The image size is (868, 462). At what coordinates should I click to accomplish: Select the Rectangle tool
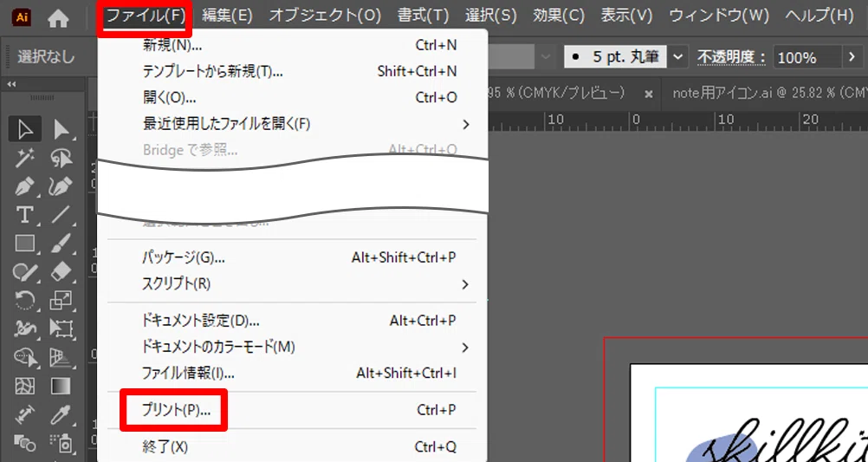click(24, 244)
